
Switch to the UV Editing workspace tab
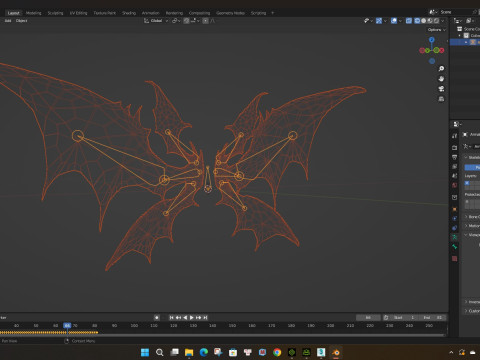78,13
